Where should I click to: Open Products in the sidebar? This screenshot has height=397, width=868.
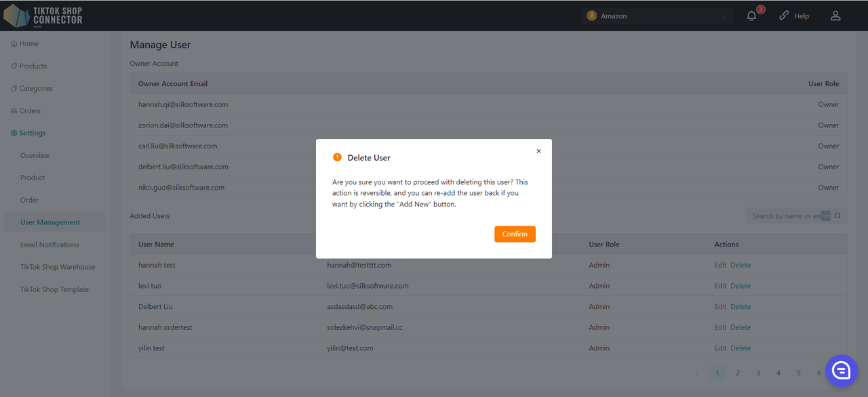click(x=33, y=66)
